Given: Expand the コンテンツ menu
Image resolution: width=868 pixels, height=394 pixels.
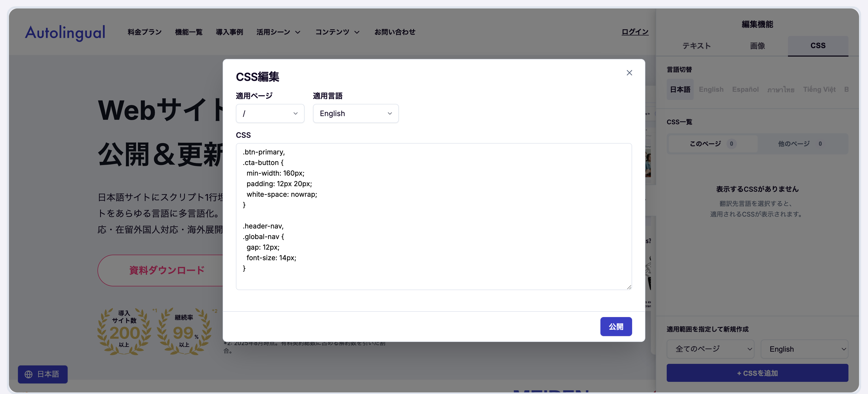Looking at the screenshot, I should [x=338, y=32].
